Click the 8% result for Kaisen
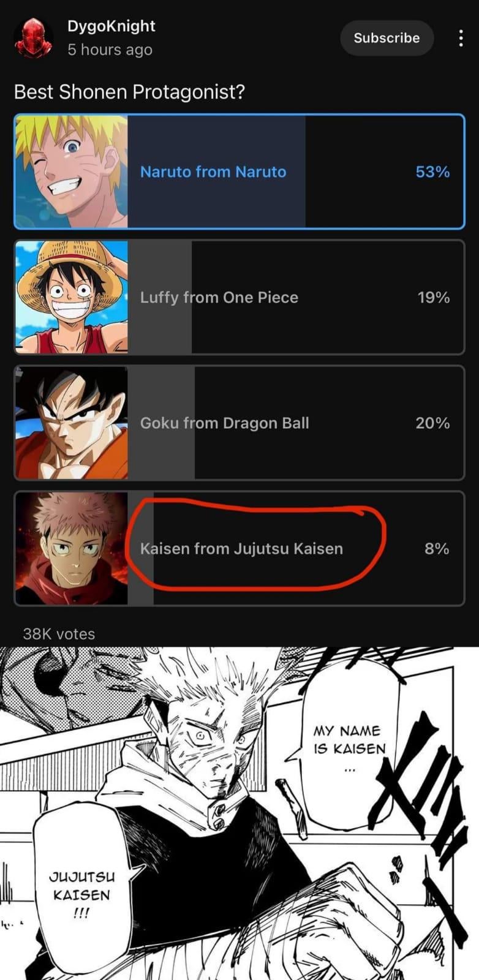This screenshot has width=479, height=980. (437, 549)
